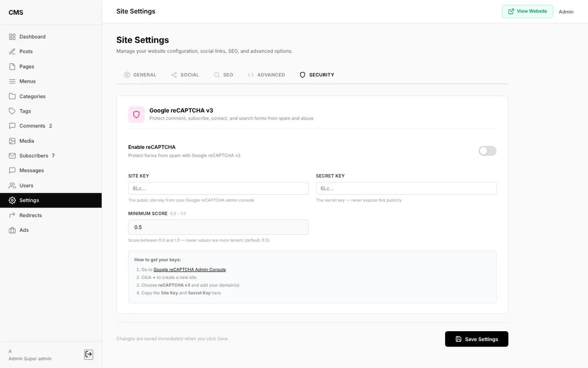Click the Tags label icon

tap(12, 111)
